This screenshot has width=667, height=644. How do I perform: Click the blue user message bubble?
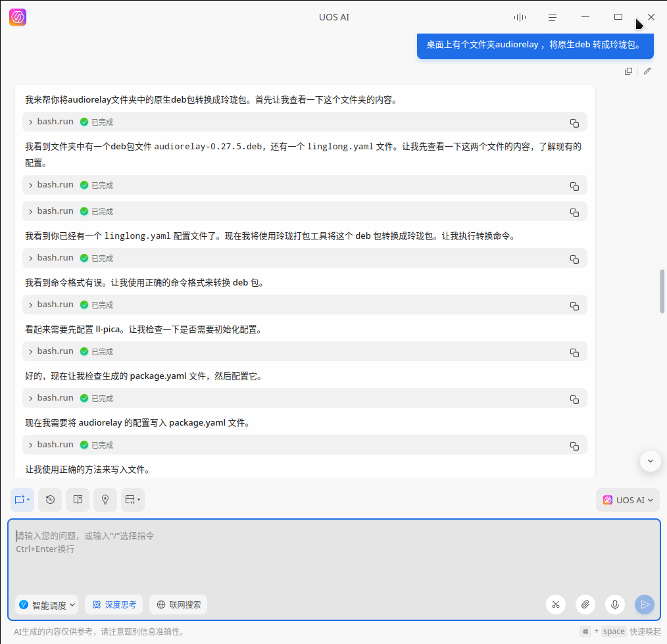535,45
